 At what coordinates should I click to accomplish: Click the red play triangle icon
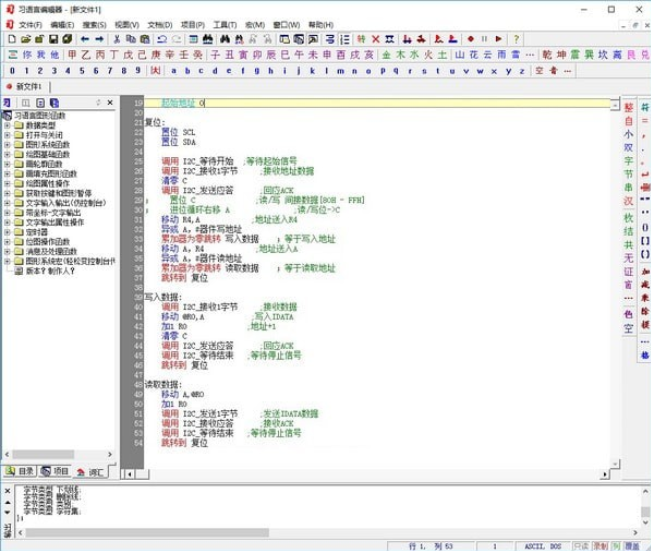click(499, 39)
